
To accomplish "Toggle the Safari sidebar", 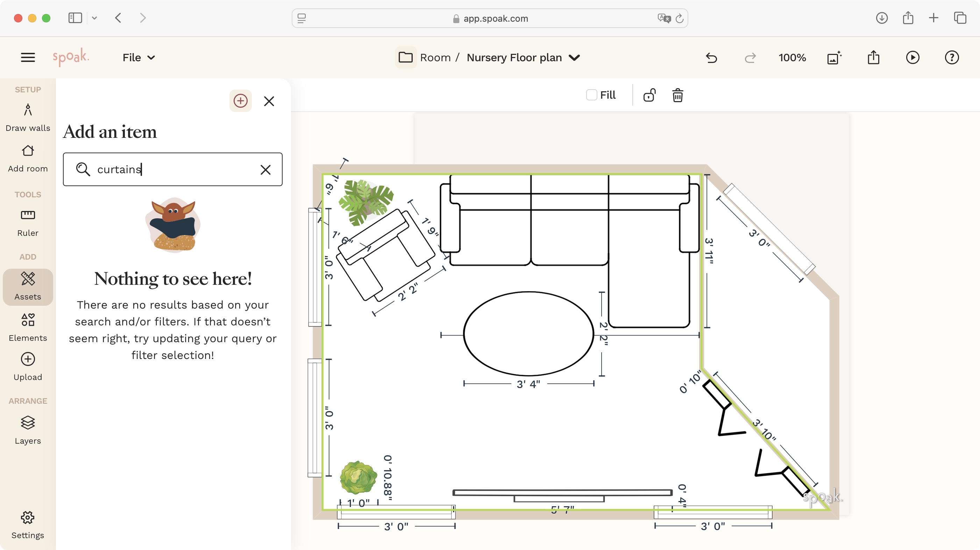I will pyautogui.click(x=75, y=18).
